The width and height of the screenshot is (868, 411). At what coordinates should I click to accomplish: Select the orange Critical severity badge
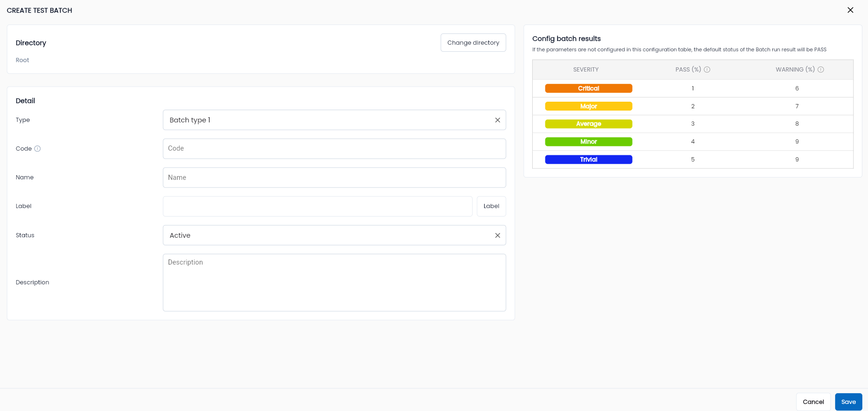coord(589,89)
